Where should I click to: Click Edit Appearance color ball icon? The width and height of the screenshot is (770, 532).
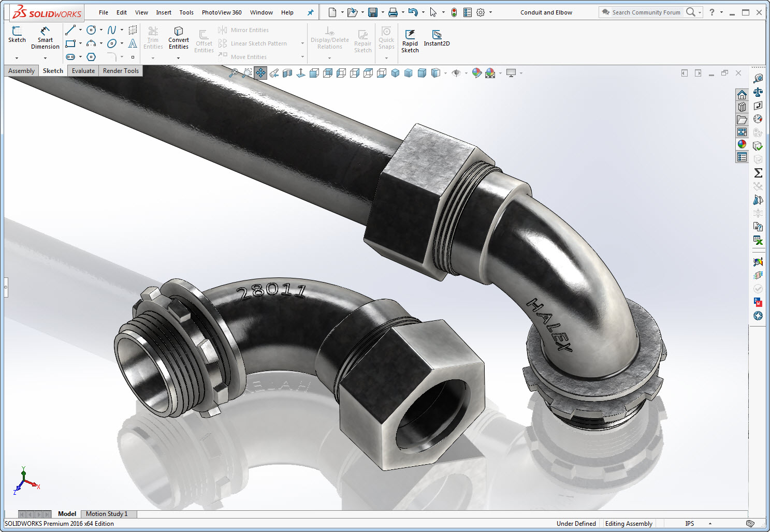click(476, 73)
